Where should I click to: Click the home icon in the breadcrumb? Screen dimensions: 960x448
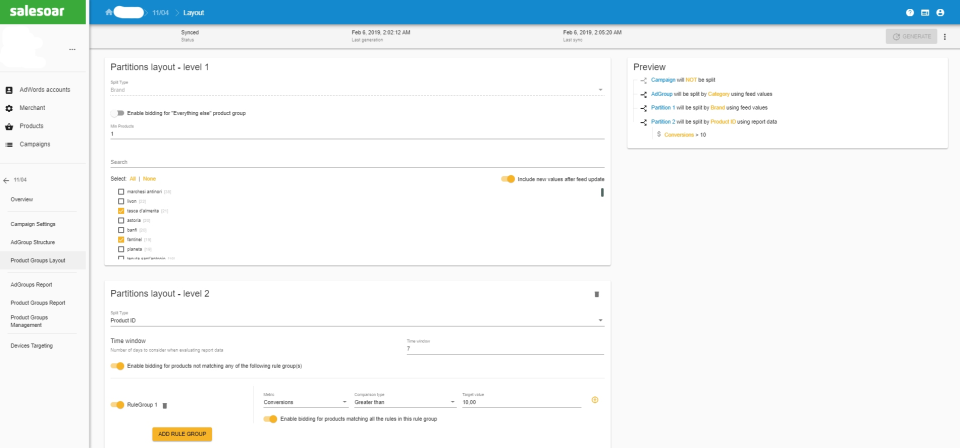[109, 12]
